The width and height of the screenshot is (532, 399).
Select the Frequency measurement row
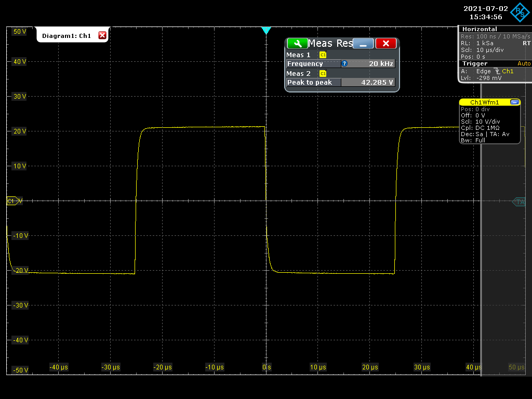tap(341, 63)
